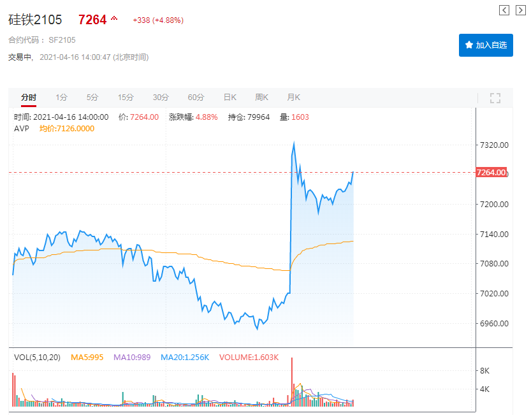531x420 pixels.
Task: Select the 30分 interval tab
Action: [x=161, y=98]
